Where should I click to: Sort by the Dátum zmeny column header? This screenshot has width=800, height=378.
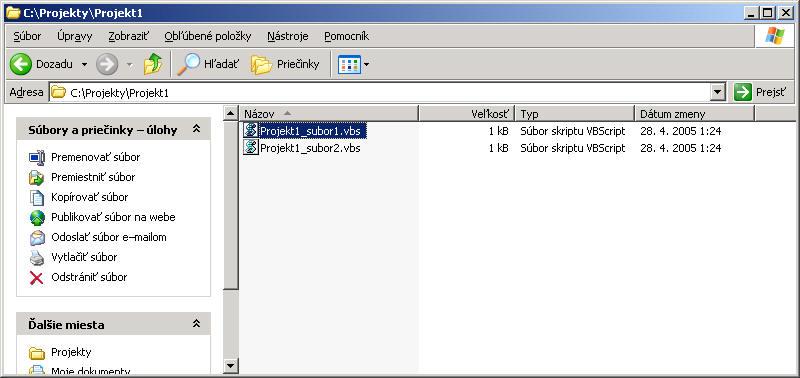694,114
